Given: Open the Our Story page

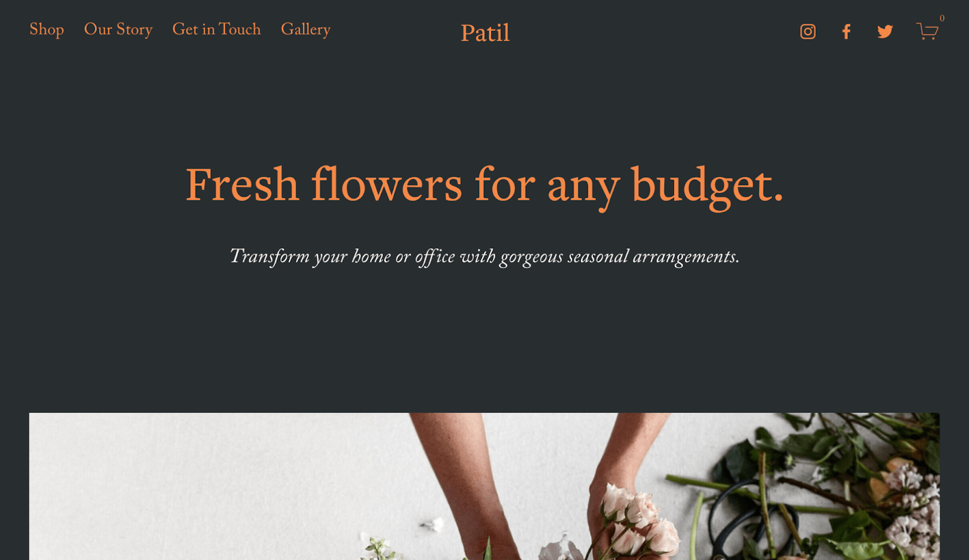Looking at the screenshot, I should (118, 30).
